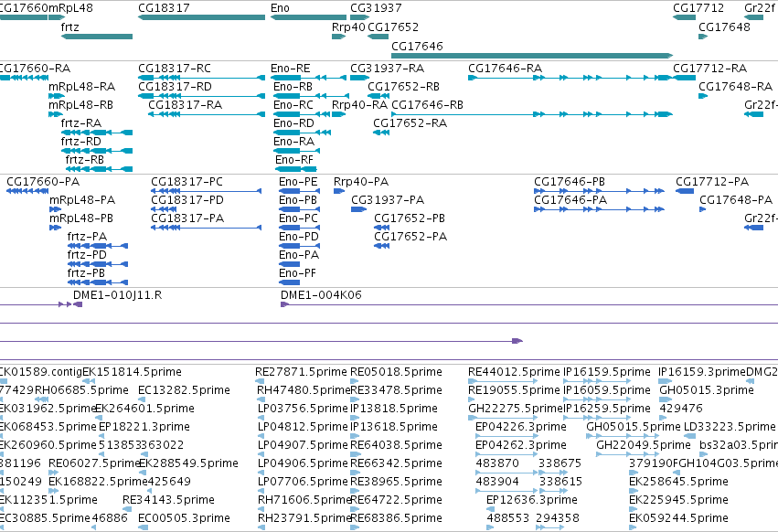Select protein CG18317-PC
Image resolution: width=778 pixels, height=532 pixels.
187,182
